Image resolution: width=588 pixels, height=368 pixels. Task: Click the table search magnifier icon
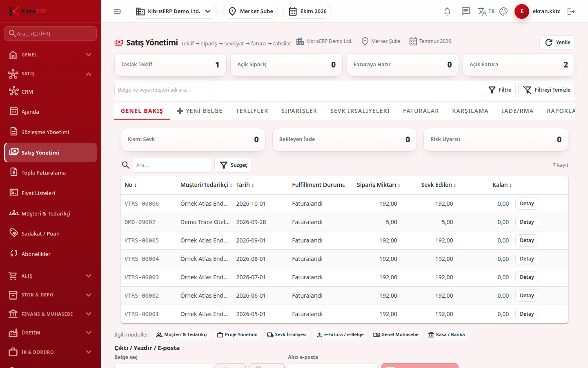click(x=126, y=165)
